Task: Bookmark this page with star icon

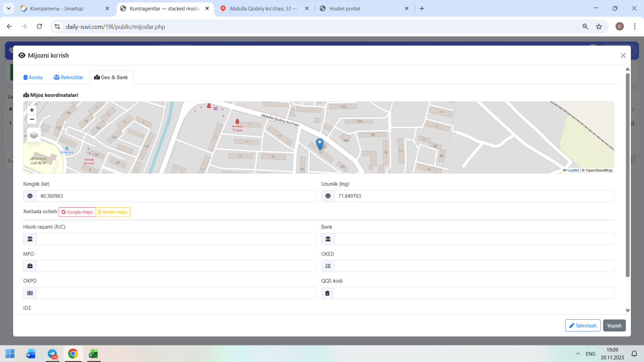Action: [599, 27]
